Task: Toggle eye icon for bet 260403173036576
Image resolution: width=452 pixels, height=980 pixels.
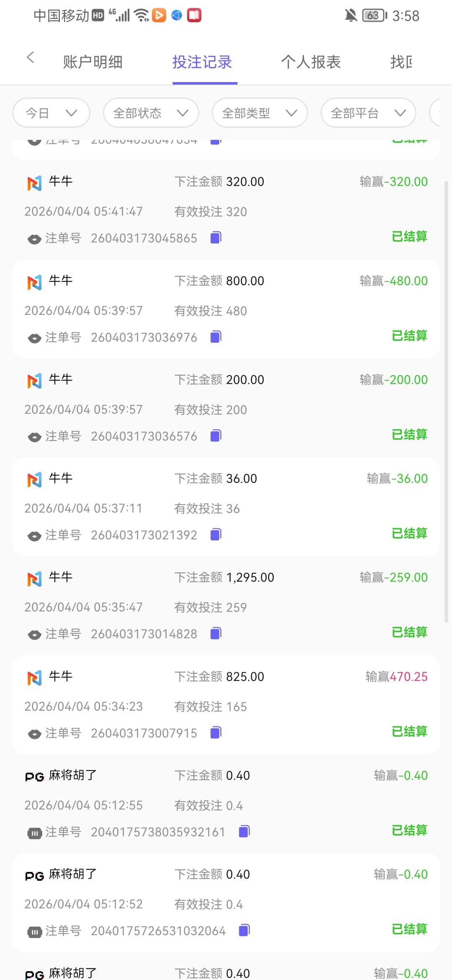Action: 34,437
